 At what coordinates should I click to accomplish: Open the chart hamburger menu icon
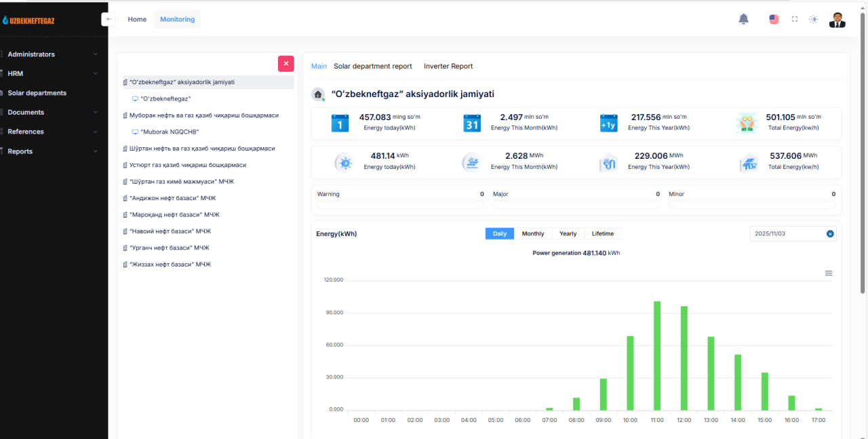(x=829, y=273)
